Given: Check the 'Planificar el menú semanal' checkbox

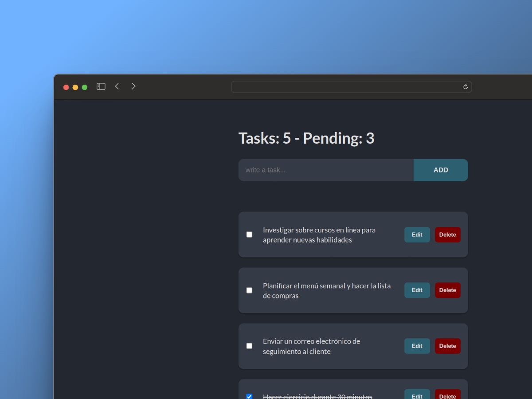Looking at the screenshot, I should click(249, 290).
